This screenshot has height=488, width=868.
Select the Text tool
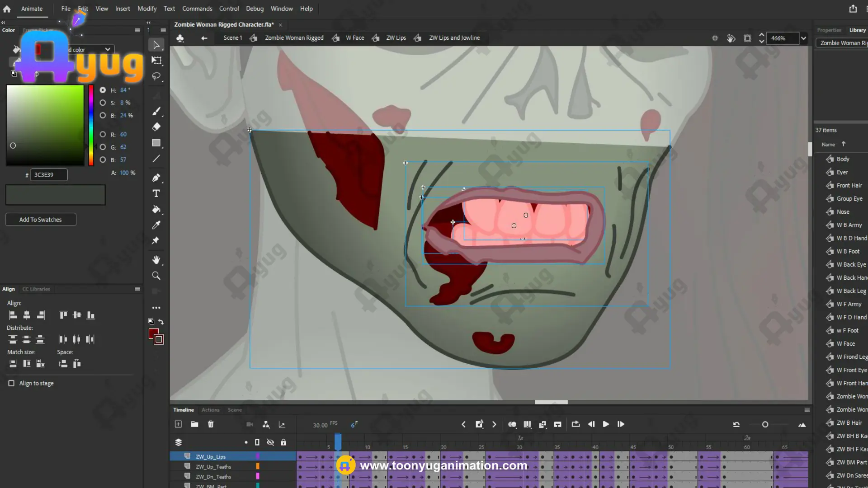[x=156, y=193]
